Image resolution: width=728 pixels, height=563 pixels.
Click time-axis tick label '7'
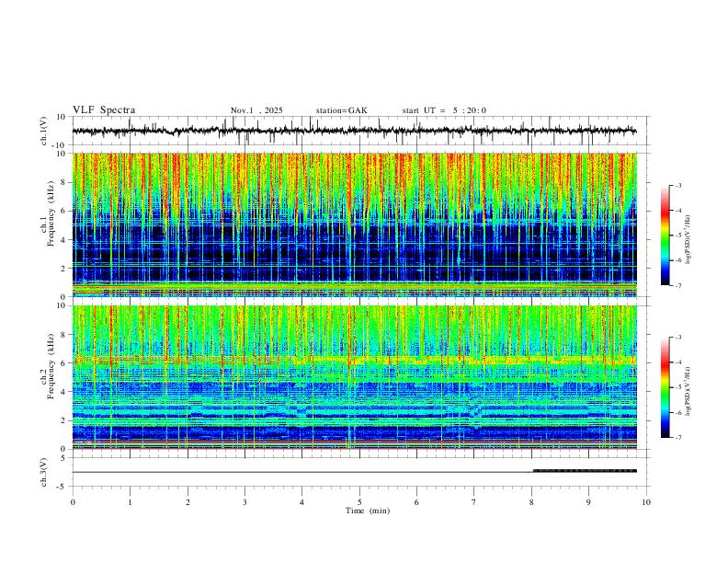(474, 502)
